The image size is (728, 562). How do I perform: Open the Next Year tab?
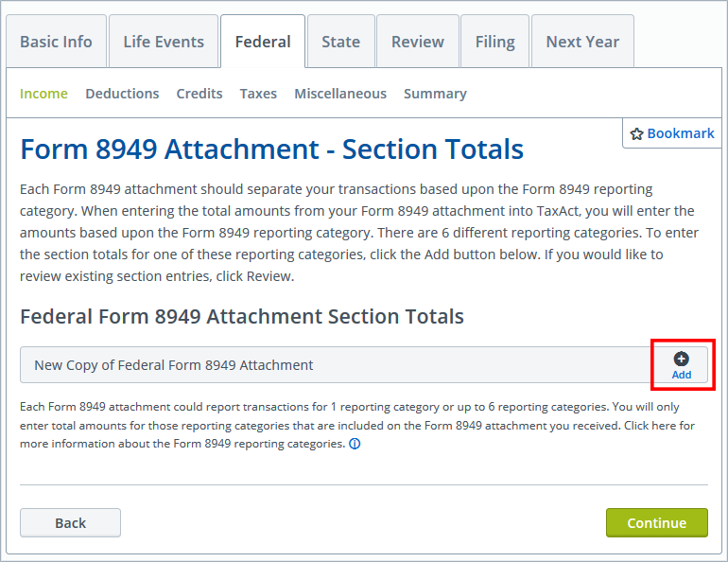(x=582, y=42)
